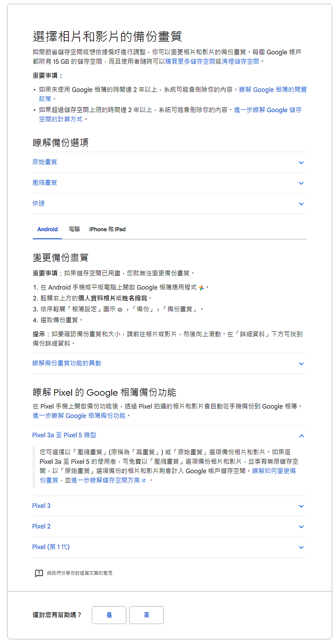335x644 pixels.
Task: Click 與我們分享你對這篇文章的意見 text
Action: [80, 573]
